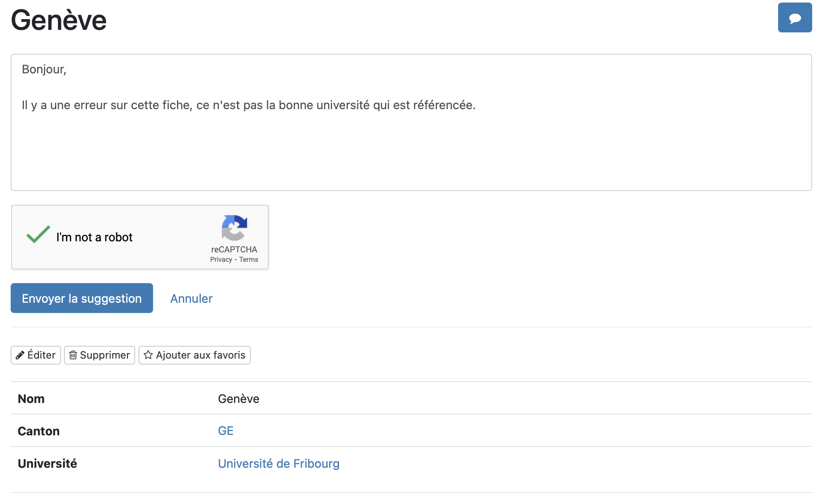Cancel the suggestion with Annuler

tap(191, 298)
